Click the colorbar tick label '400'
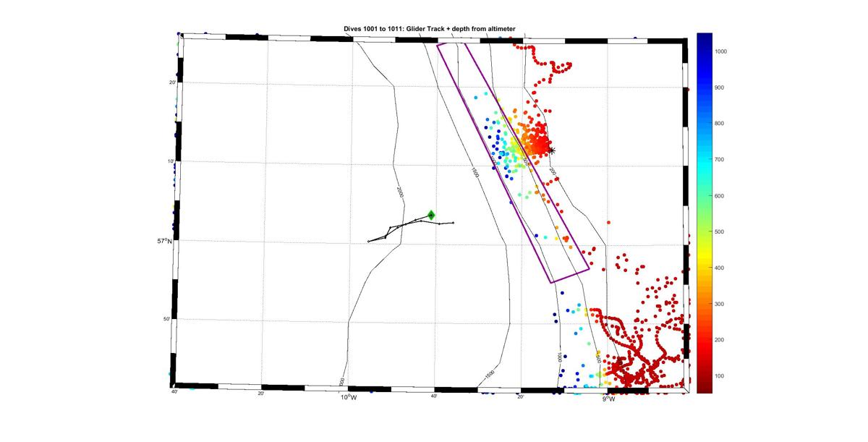 point(720,268)
